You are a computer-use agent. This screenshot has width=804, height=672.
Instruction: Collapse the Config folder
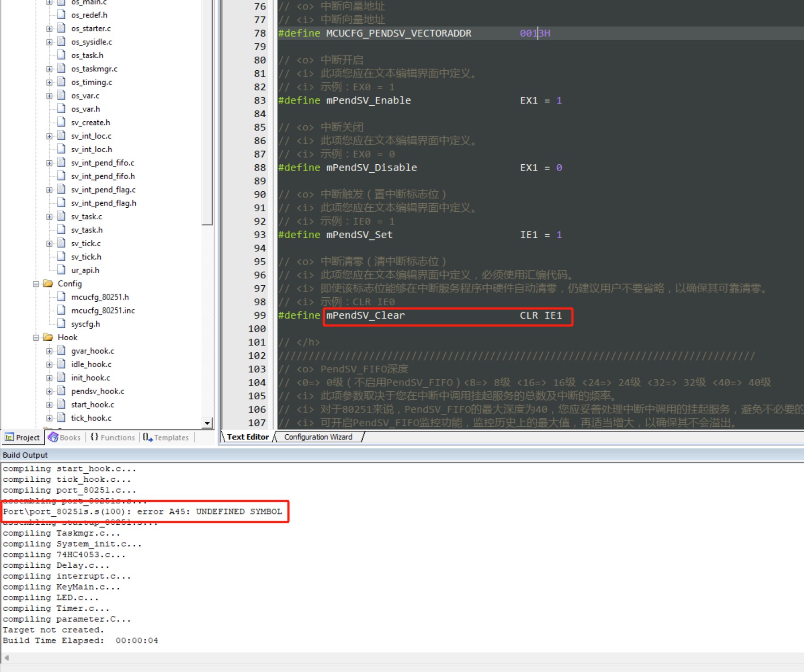click(36, 284)
